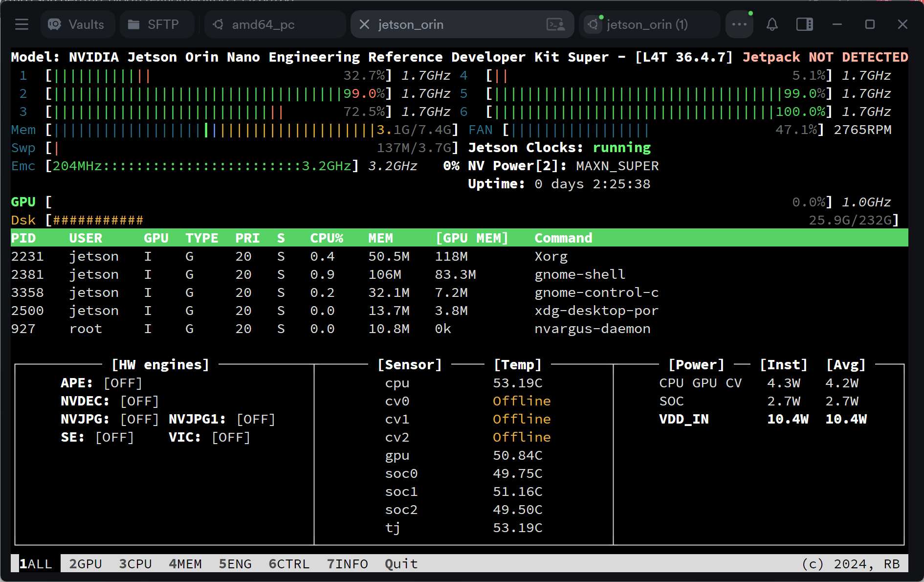Click the VDD_IN power row
Image resolution: width=924 pixels, height=582 pixels.
[x=763, y=419]
